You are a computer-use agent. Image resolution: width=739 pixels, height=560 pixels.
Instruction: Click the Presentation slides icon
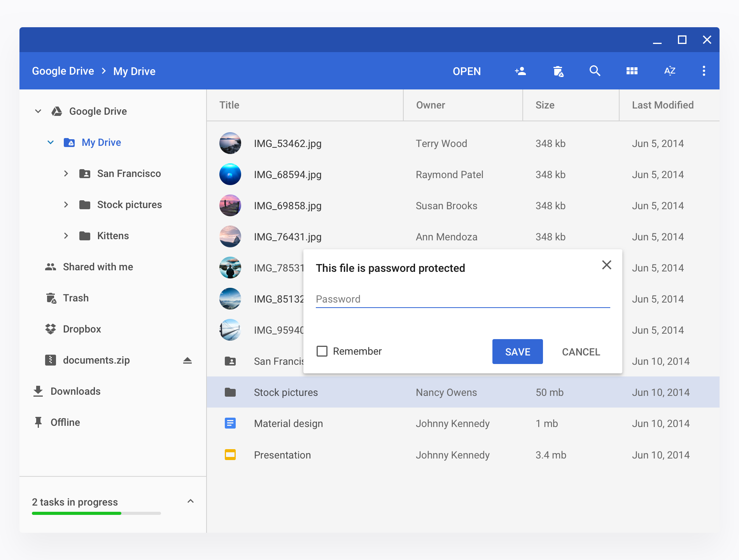tap(230, 455)
